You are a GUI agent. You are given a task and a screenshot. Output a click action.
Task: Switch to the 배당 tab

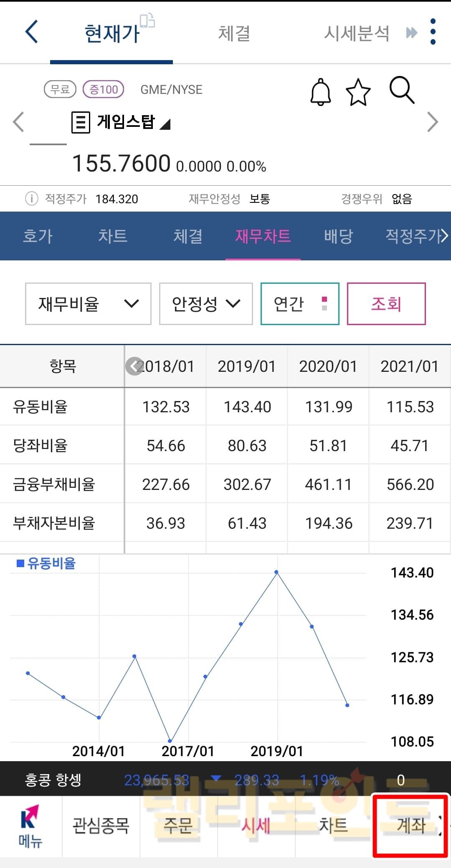tap(338, 236)
